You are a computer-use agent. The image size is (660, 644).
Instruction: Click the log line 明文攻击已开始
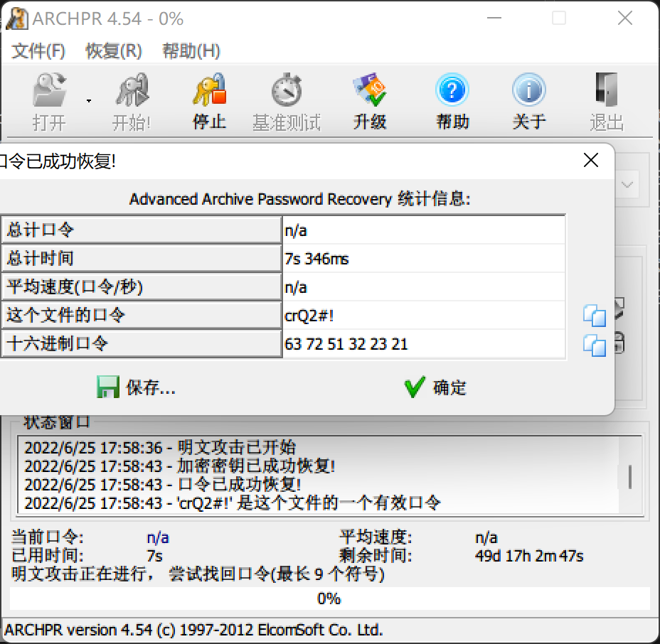(x=160, y=448)
